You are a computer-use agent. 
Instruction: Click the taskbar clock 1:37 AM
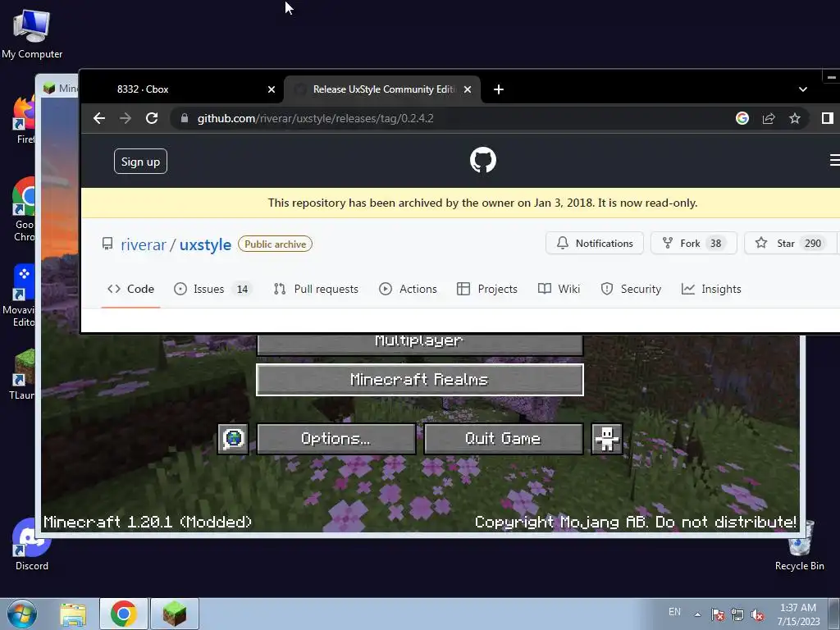click(x=798, y=614)
